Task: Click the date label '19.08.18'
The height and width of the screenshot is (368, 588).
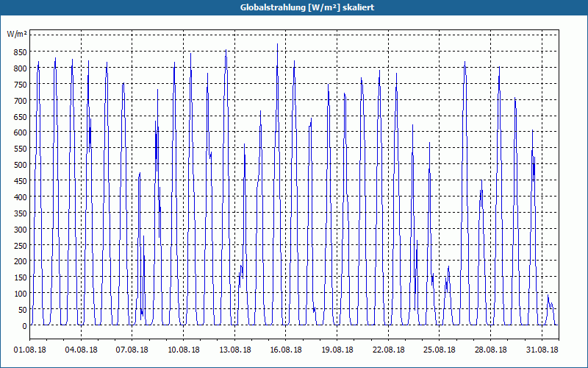Action: click(x=337, y=350)
